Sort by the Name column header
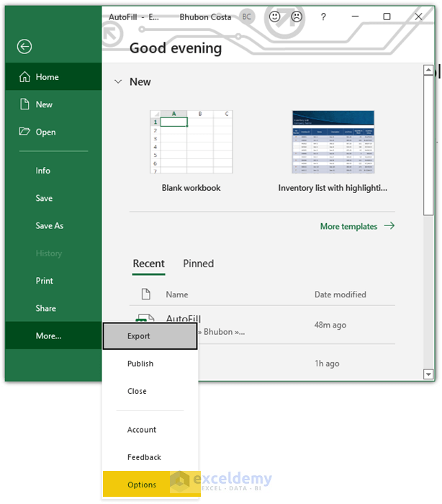Screen dimensions: 442x504 pos(177,294)
